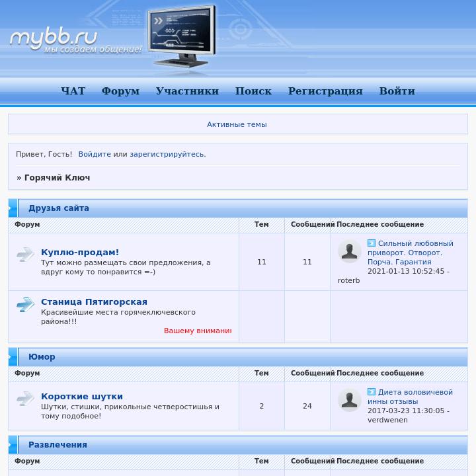
Task: Go to Форум in navigation bar
Action: coord(120,91)
